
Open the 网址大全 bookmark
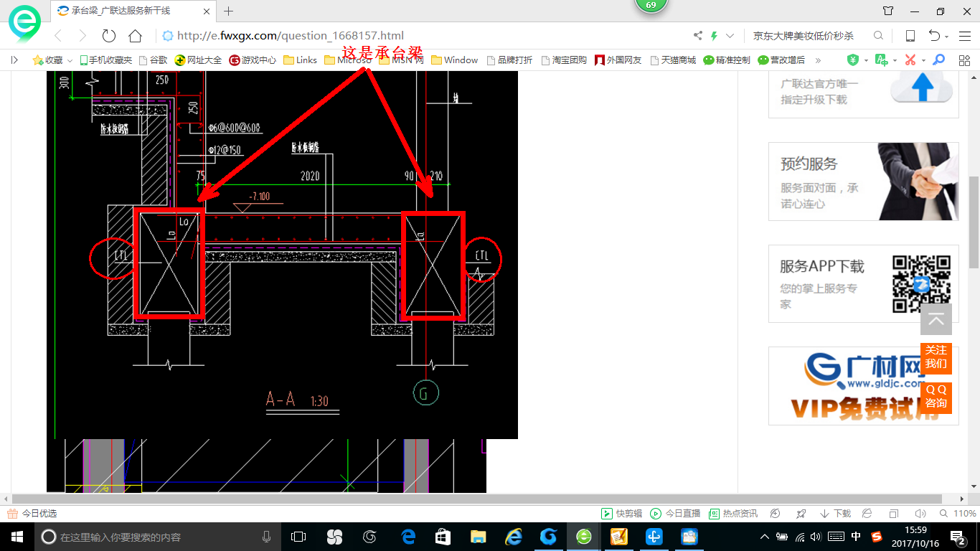click(x=199, y=60)
